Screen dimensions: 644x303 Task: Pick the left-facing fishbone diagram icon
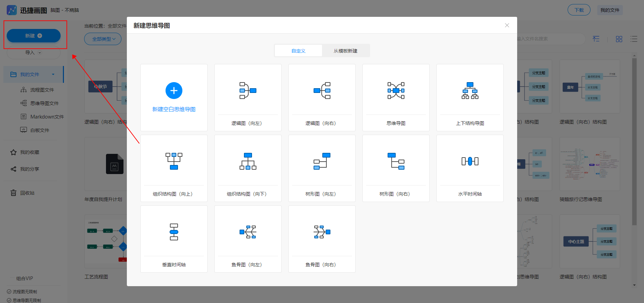coord(248,232)
